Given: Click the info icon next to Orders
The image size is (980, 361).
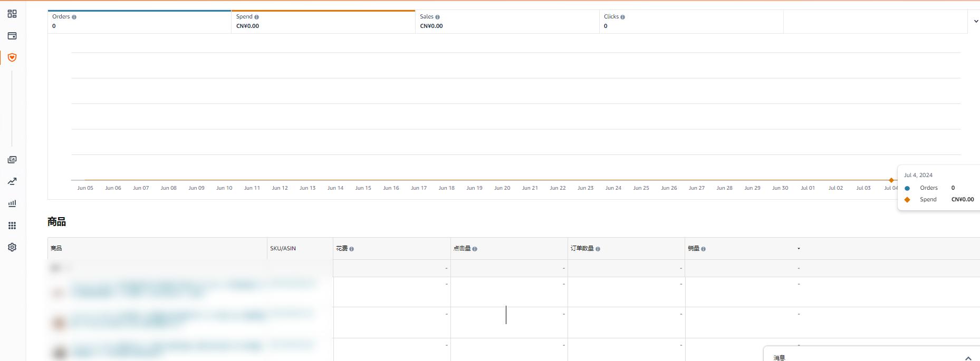Looking at the screenshot, I should 74,17.
